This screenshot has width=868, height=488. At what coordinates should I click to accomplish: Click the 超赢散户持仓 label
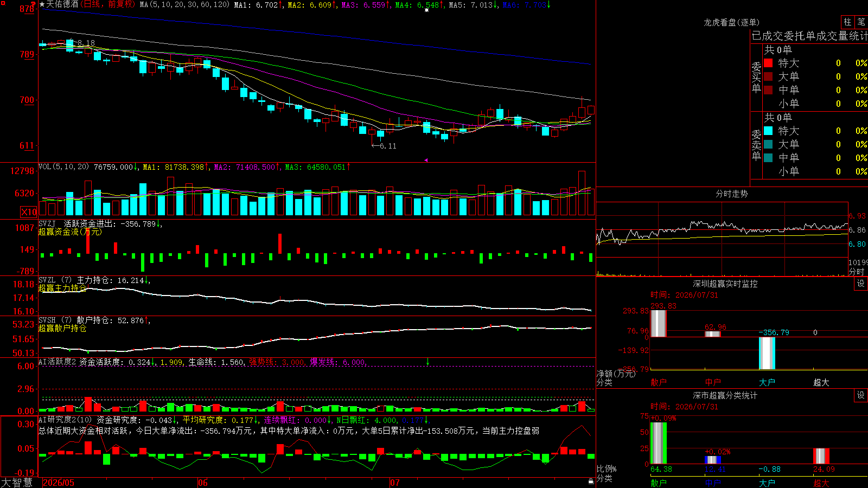(x=62, y=328)
